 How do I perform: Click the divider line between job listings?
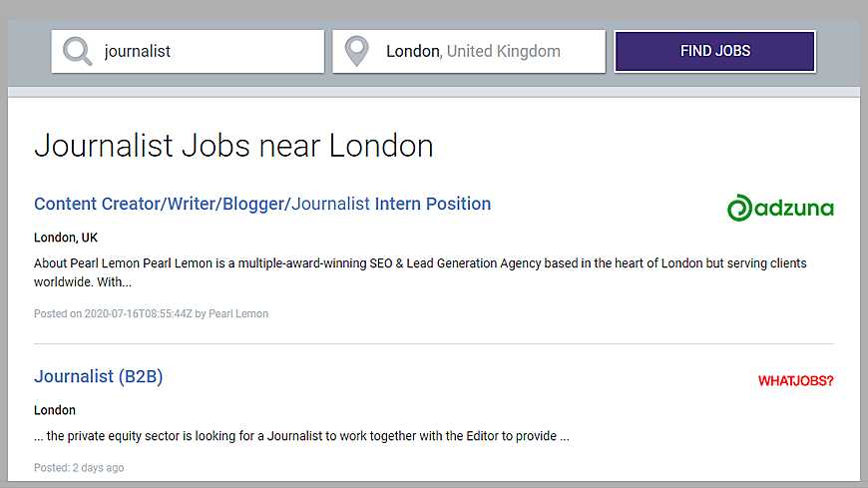click(433, 344)
